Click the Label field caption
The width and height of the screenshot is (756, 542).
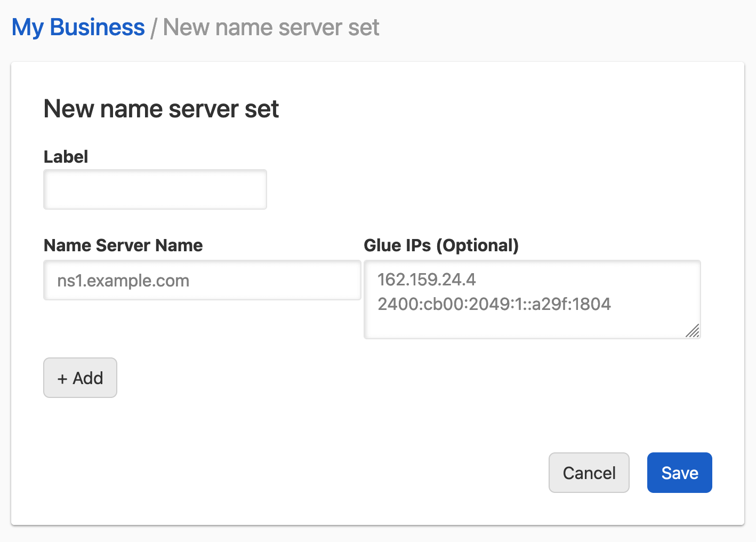point(66,156)
